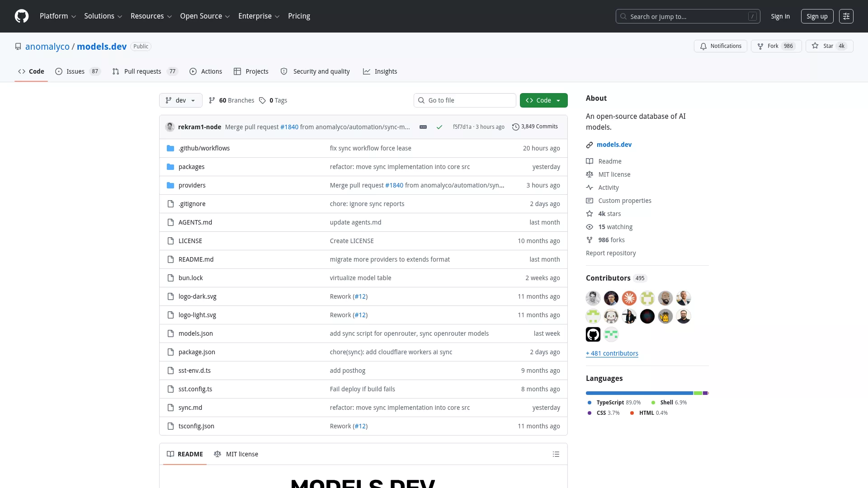This screenshot has width=868, height=488.
Task: Open the .github/workflows folder
Action: 204,148
